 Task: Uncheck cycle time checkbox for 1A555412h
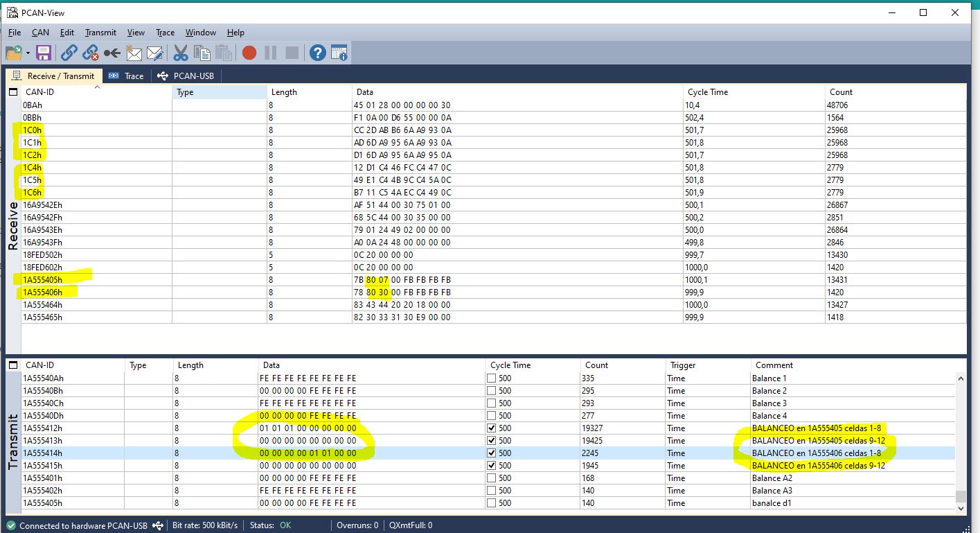pos(491,428)
